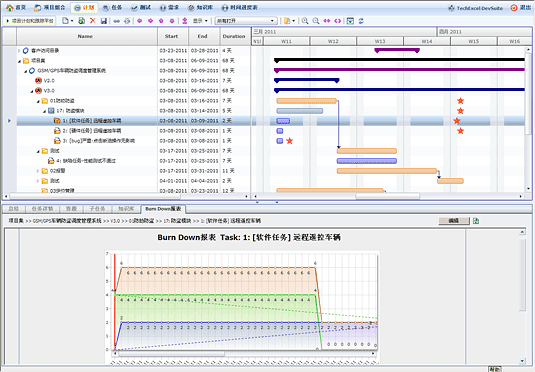Select task row number 2

(133, 131)
